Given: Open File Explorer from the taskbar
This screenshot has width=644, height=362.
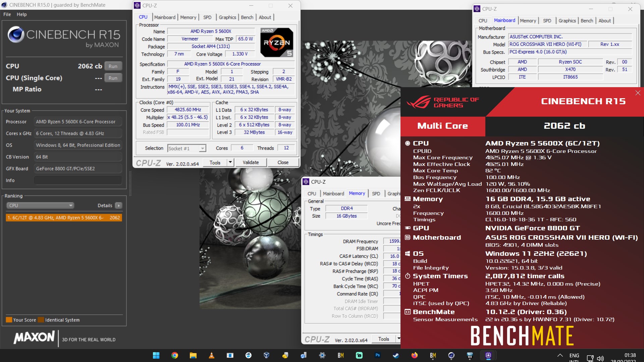Looking at the screenshot, I should [x=193, y=355].
